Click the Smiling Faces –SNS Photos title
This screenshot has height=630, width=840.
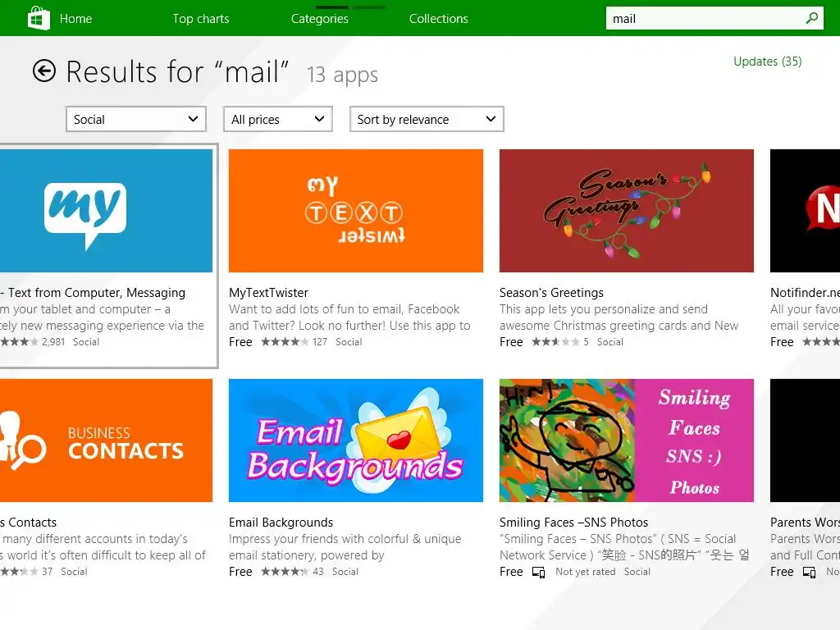coord(573,523)
